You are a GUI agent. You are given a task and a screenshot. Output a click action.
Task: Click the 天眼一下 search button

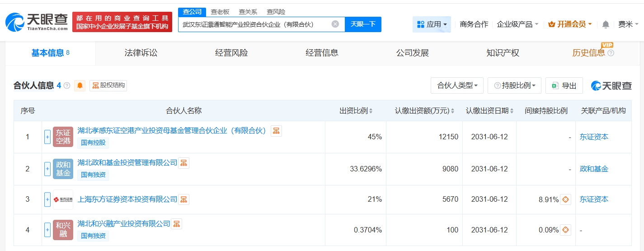[x=363, y=24]
